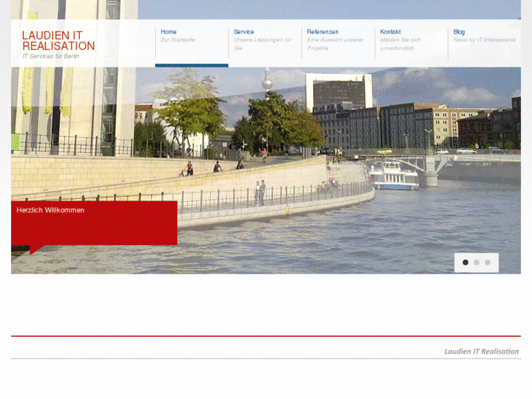Click the subtitle Zur Startseite
This screenshot has height=399, width=532.
[x=178, y=40]
